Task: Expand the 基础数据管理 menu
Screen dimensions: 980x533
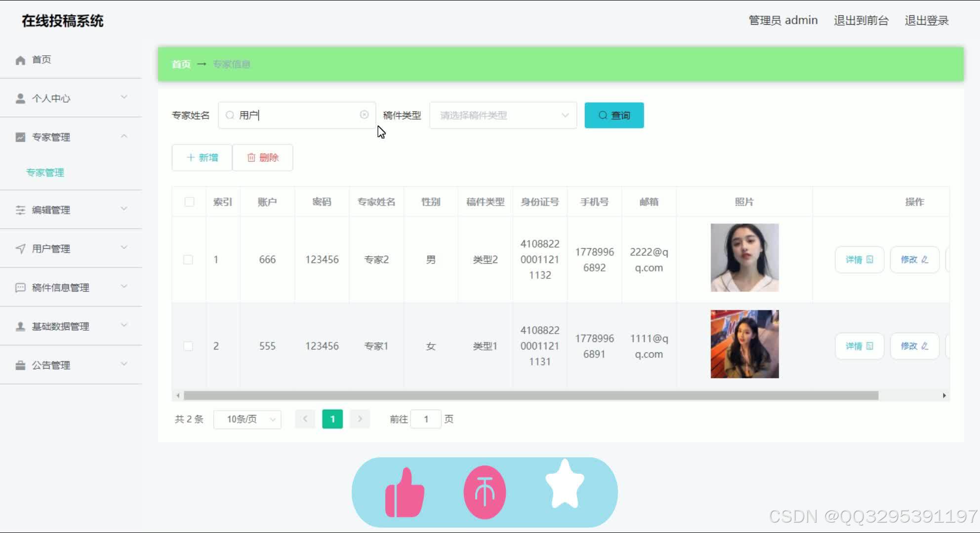Action: (124, 325)
